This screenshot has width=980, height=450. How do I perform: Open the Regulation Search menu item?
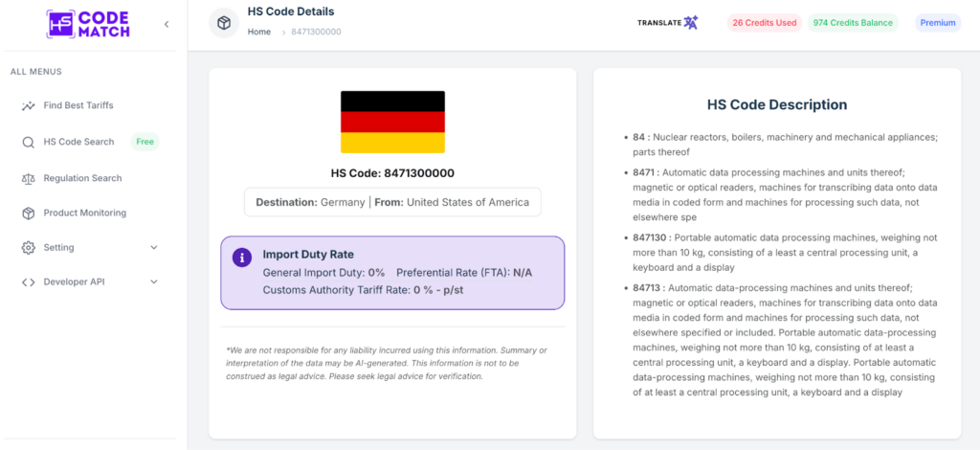click(82, 178)
